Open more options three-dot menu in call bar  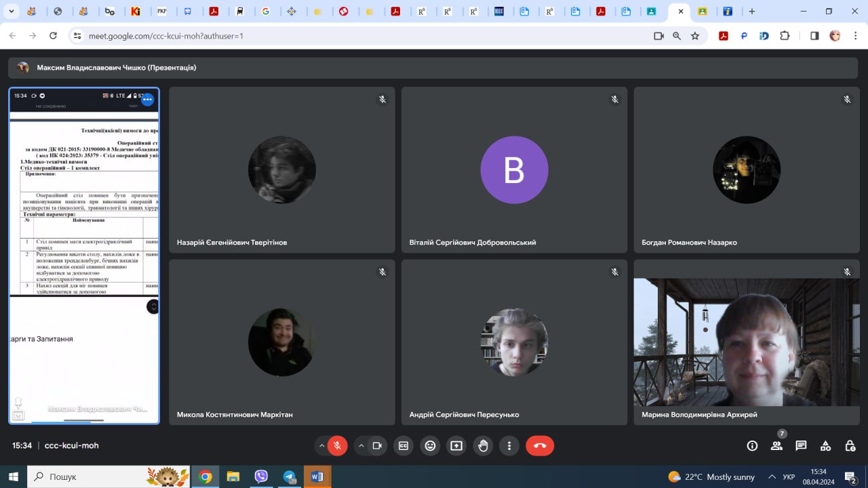click(x=509, y=445)
